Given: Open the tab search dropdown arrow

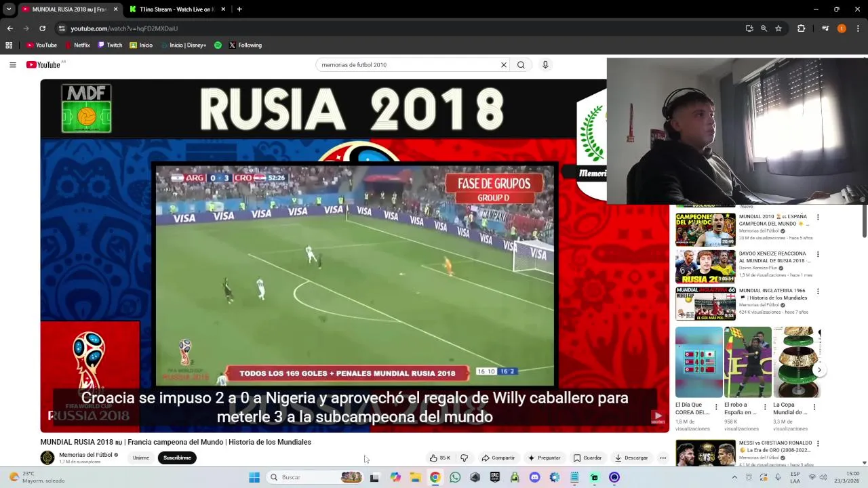Looking at the screenshot, I should click(9, 9).
